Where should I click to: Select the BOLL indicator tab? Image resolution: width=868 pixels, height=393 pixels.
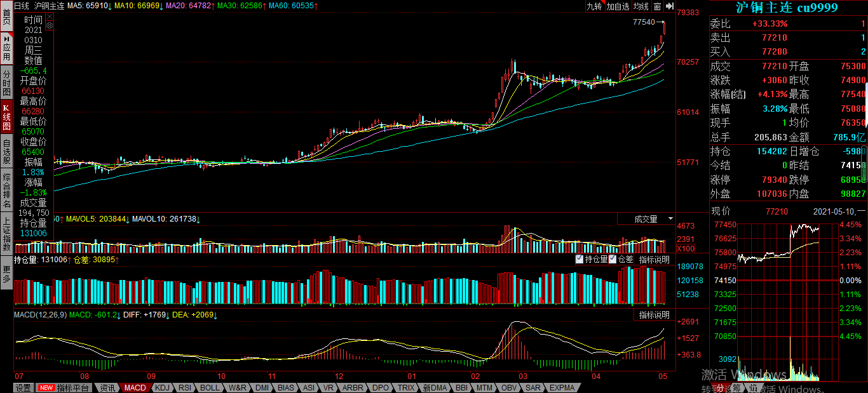click(x=210, y=388)
